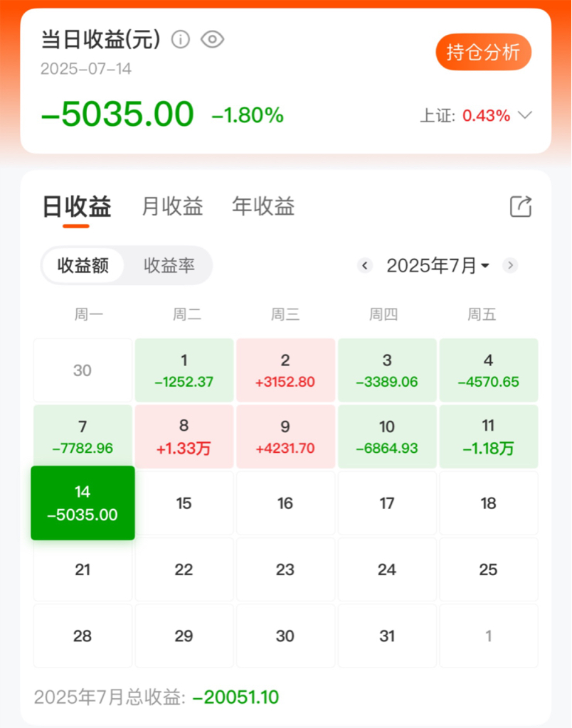Select the 日收益 tab
The width and height of the screenshot is (572, 728).
click(x=77, y=206)
